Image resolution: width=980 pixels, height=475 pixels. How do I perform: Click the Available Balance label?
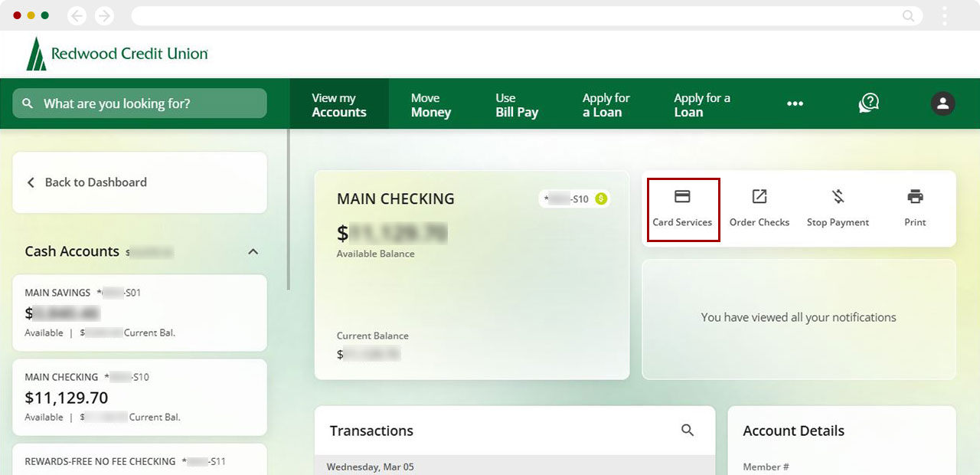pyautogui.click(x=376, y=254)
